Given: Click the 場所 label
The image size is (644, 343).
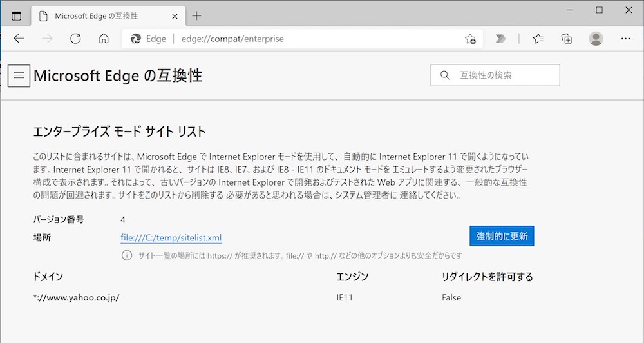Looking at the screenshot, I should [42, 238].
